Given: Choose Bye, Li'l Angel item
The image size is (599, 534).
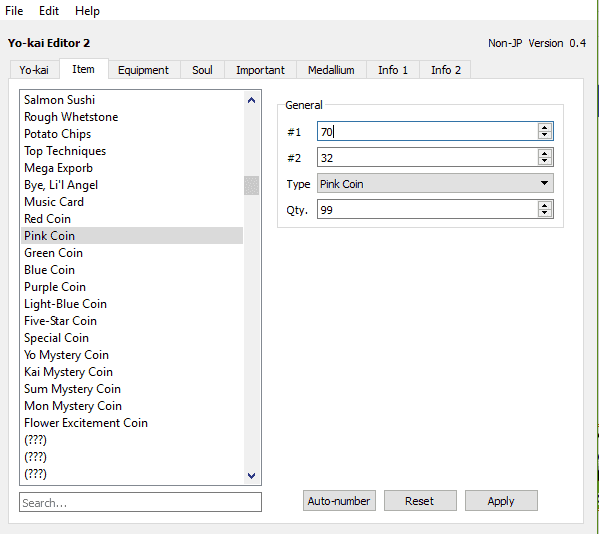Looking at the screenshot, I should (x=132, y=185).
